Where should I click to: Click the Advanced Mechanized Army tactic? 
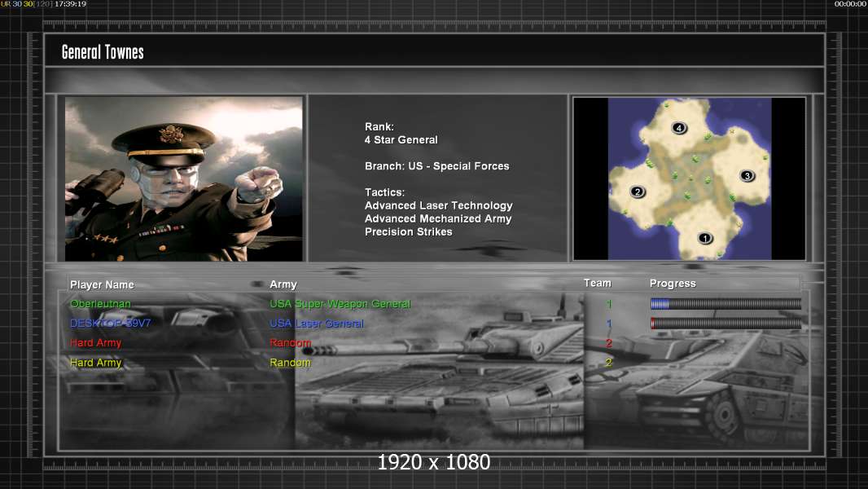(438, 218)
